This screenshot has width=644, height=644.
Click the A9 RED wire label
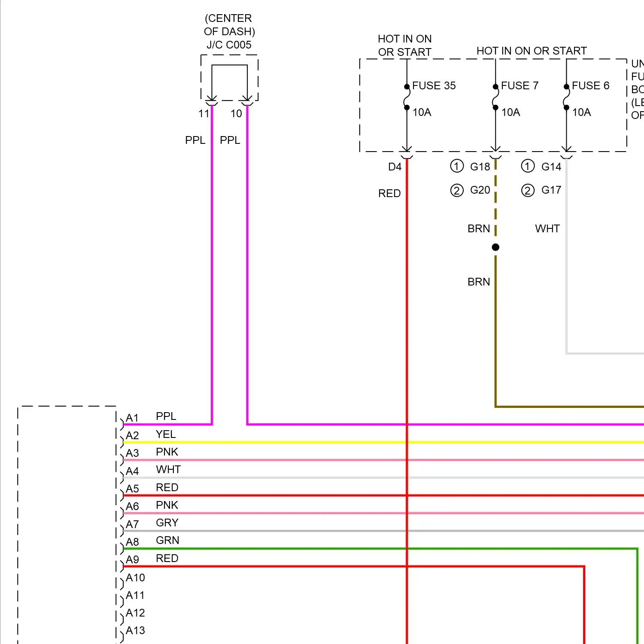pos(167,559)
